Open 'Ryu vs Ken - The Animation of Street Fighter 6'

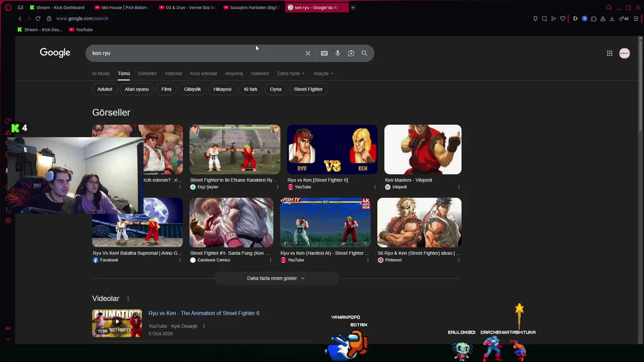click(204, 313)
